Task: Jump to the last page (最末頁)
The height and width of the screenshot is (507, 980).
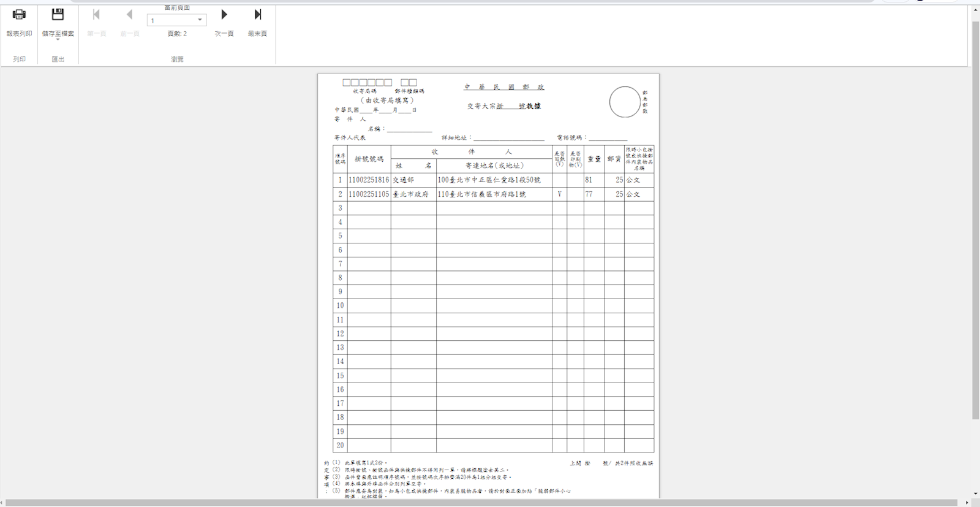Action: tap(258, 15)
